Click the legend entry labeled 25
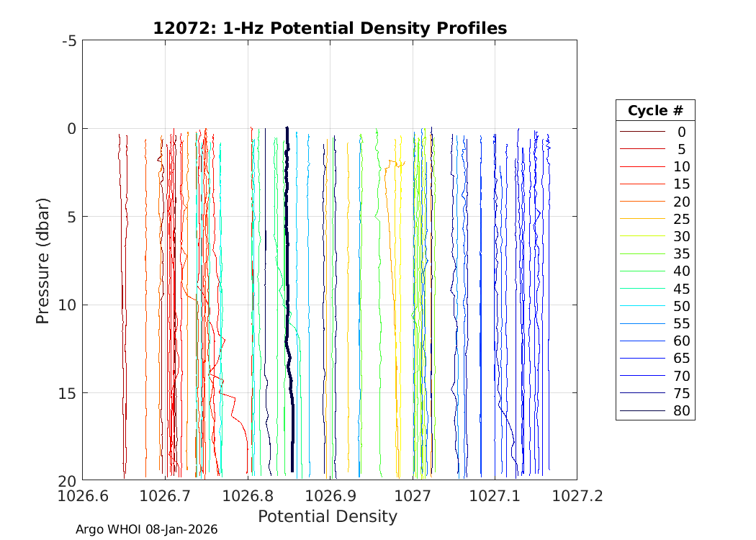Image resolution: width=756 pixels, height=540 pixels. [x=681, y=219]
